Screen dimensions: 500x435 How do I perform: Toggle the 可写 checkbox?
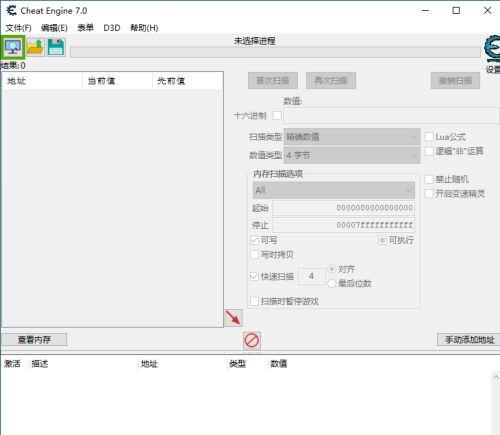coord(254,240)
